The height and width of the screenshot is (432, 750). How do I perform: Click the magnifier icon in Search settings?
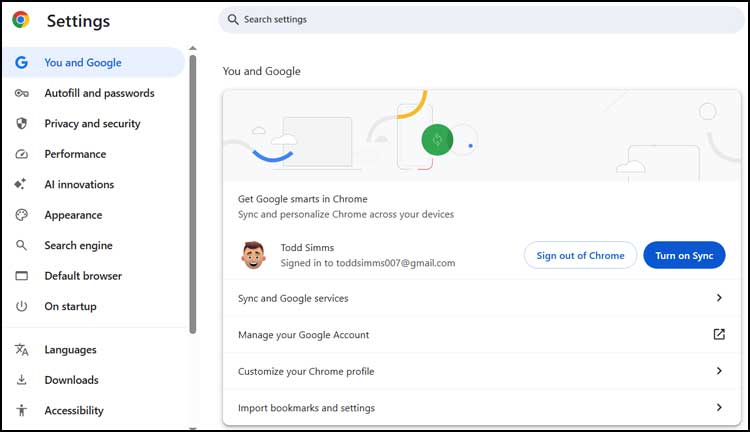point(233,20)
